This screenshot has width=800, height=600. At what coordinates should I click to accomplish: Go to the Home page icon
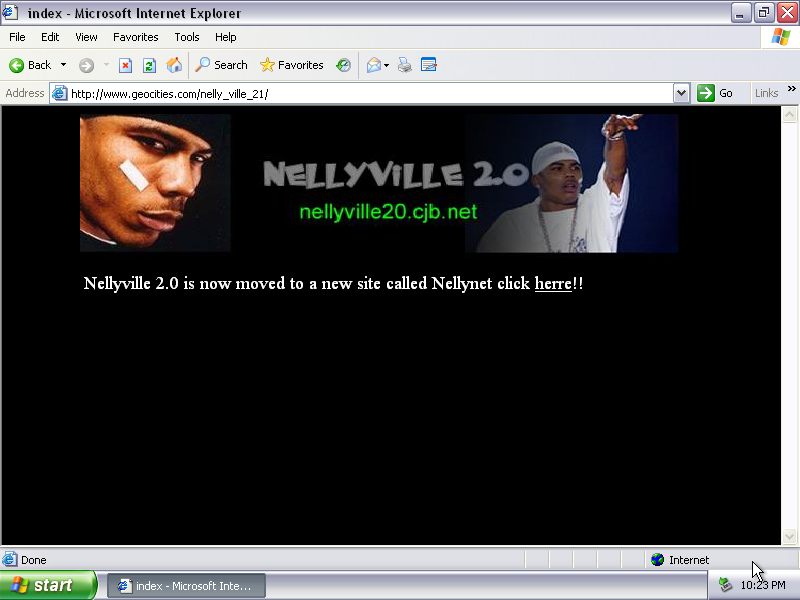[x=174, y=65]
